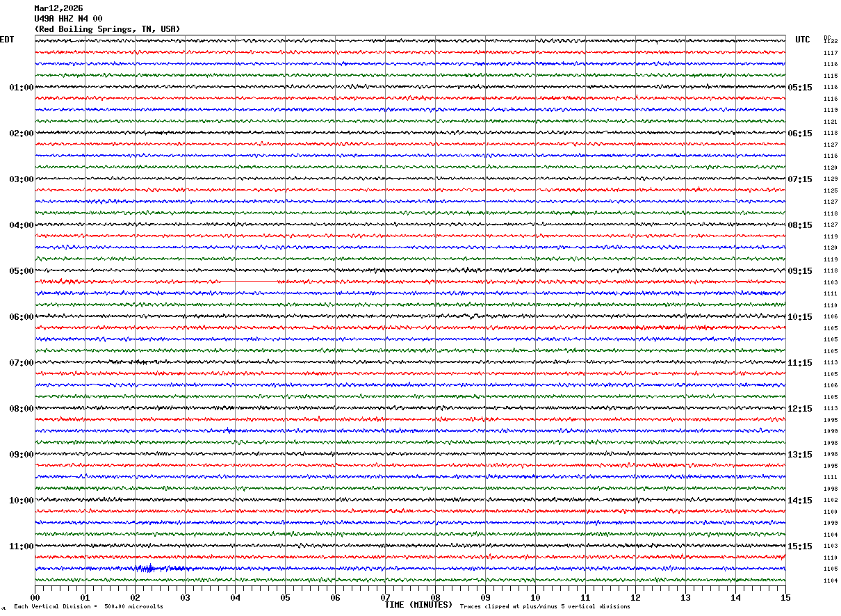Click the 09:15 UTC time label

[x=800, y=271]
